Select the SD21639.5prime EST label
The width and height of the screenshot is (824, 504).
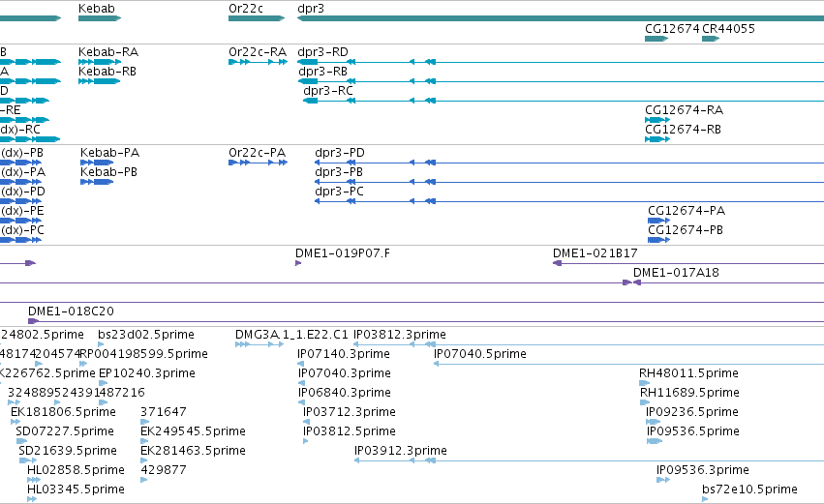click(67, 452)
